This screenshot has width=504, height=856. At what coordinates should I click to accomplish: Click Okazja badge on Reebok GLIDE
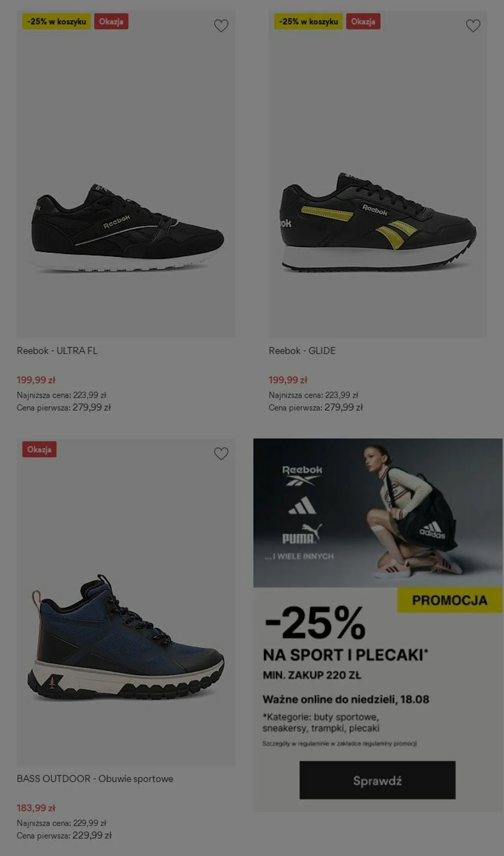click(363, 21)
